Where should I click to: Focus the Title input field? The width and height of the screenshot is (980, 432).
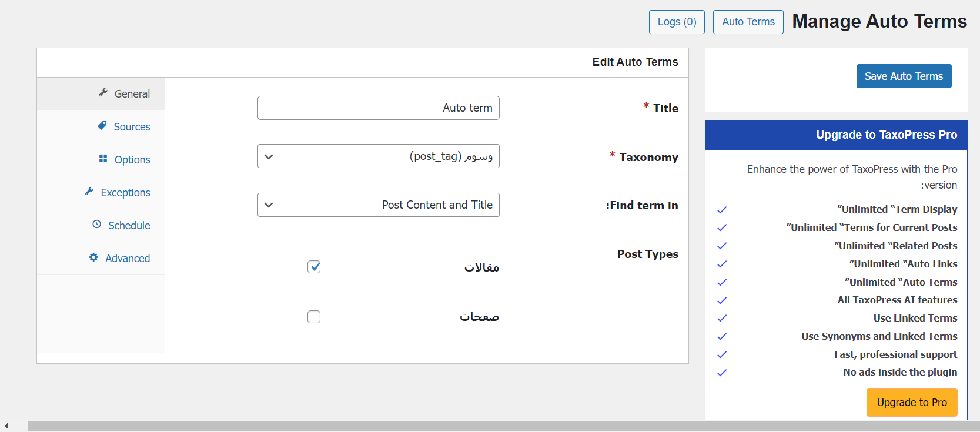pyautogui.click(x=378, y=108)
